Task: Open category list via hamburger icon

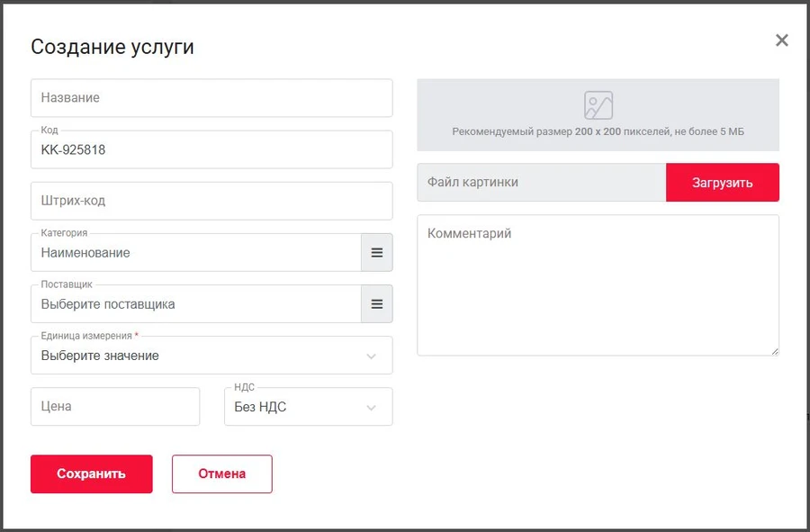Action: (377, 253)
